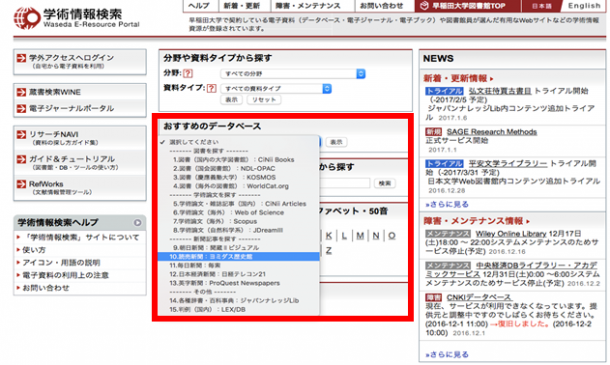The height and width of the screenshot is (365, 610).
Task: Click the メンテナンス badge beside Wiley Online Library
Action: point(448,234)
